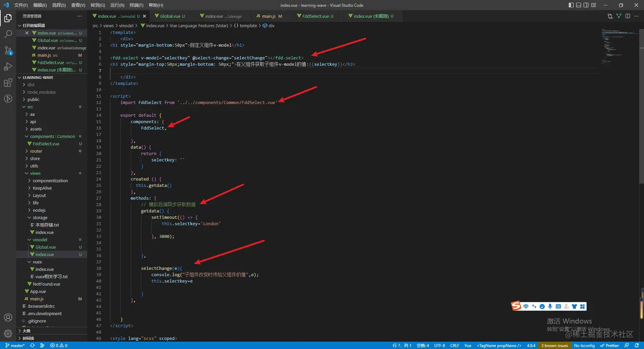
Task: Open the notifications bell in status bar
Action: click(x=637, y=346)
